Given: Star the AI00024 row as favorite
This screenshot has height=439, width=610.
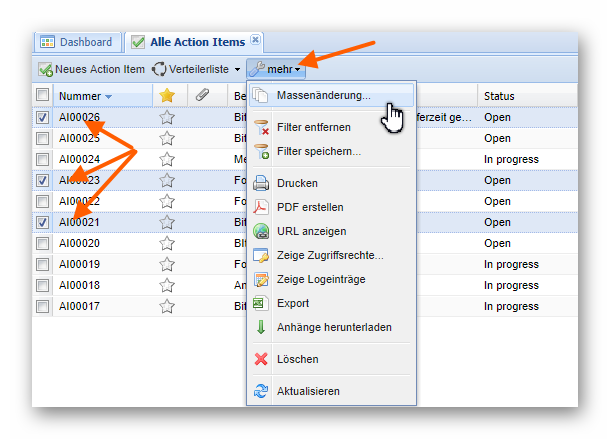Looking at the screenshot, I should click(167, 159).
